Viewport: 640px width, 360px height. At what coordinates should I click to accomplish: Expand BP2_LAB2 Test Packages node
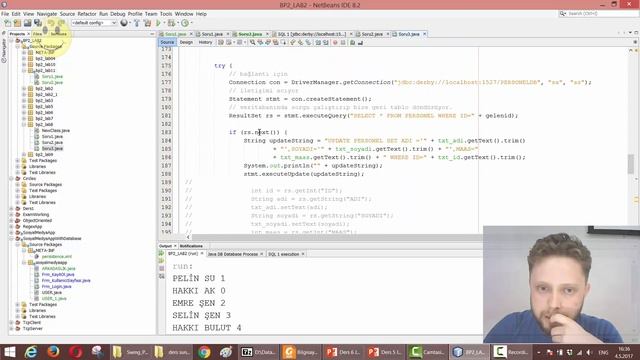tap(18, 161)
